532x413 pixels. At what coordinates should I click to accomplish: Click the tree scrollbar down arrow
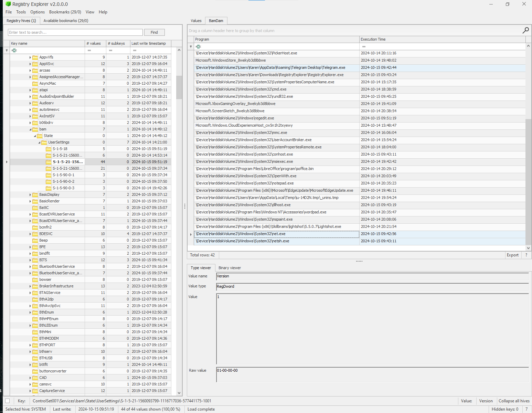point(179,393)
